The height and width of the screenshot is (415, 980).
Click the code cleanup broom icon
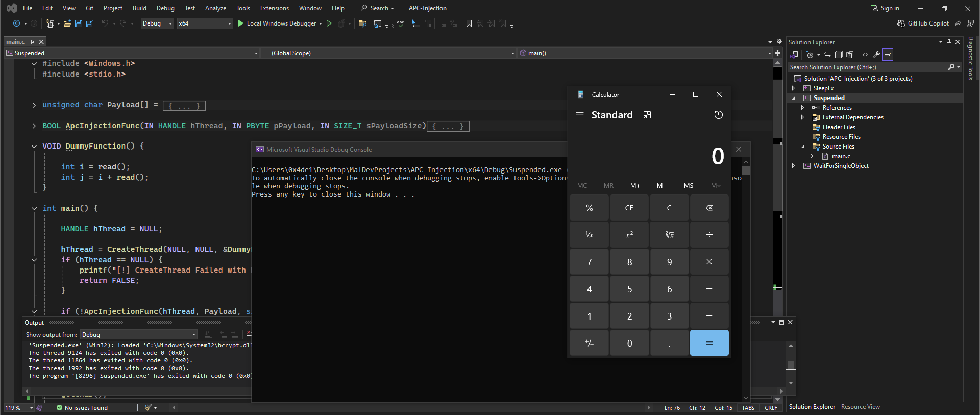[149, 408]
